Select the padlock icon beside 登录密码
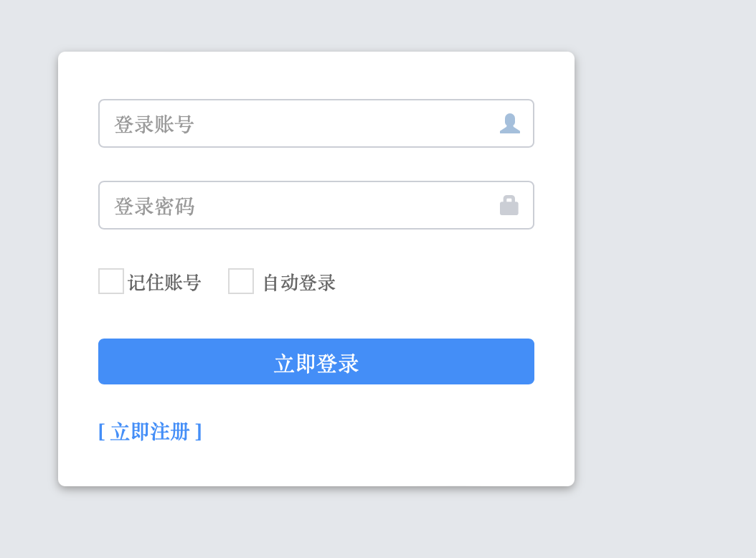Screen dimensions: 756x558 point(509,206)
